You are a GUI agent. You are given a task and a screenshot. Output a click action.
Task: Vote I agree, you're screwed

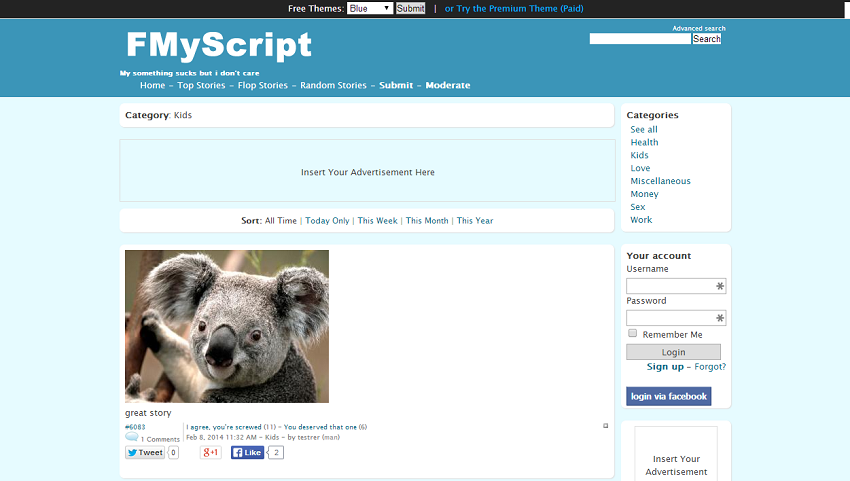[x=224, y=427]
